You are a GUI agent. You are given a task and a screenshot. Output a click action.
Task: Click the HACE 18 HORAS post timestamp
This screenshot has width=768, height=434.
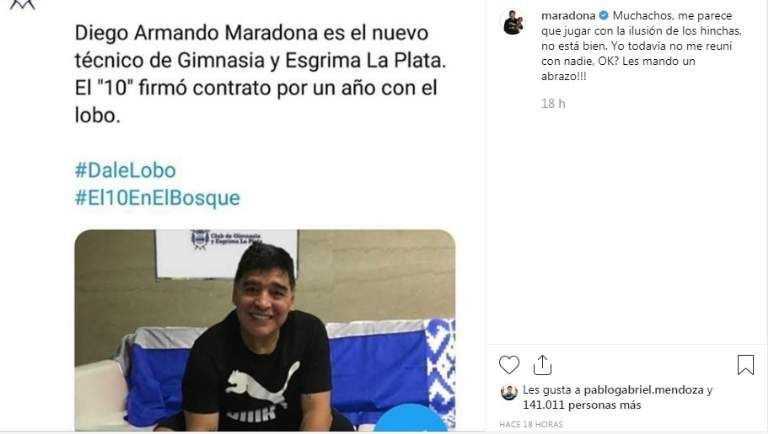(531, 424)
